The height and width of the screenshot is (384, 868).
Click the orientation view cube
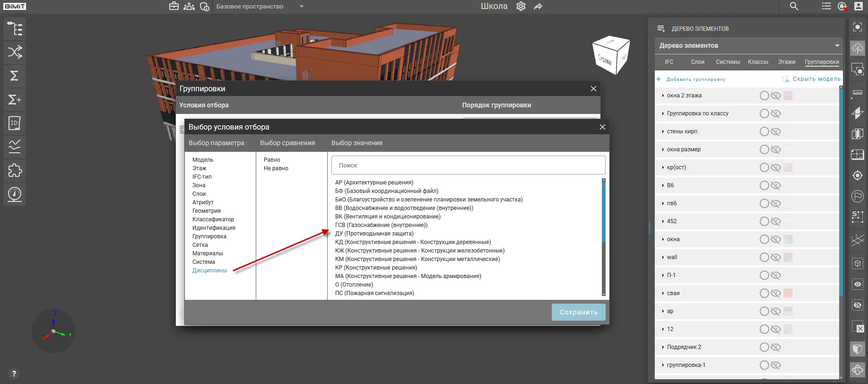(611, 55)
